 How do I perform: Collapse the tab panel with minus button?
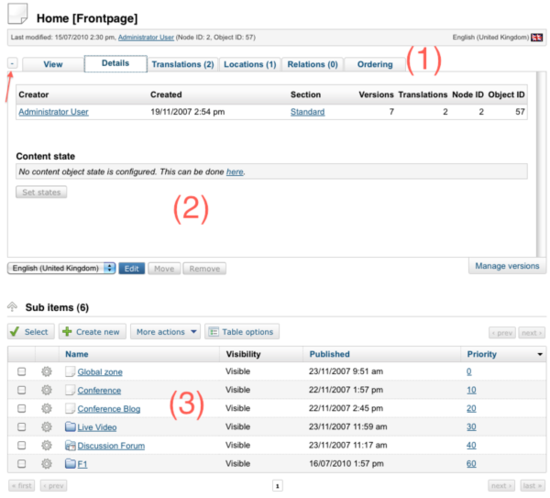pyautogui.click(x=12, y=63)
